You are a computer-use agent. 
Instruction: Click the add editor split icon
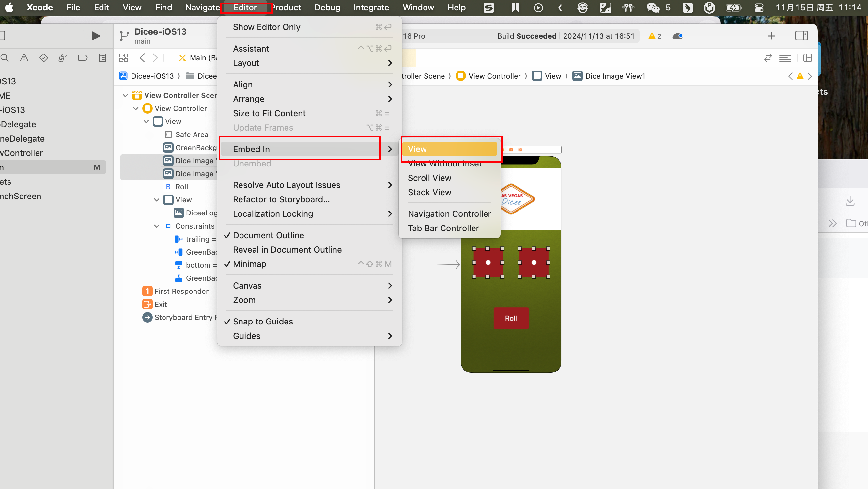808,58
